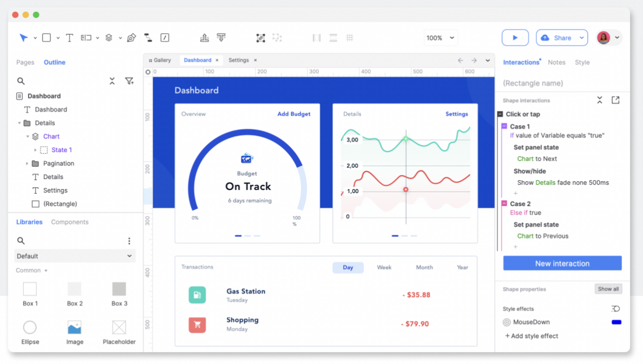This screenshot has width=643, height=364.
Task: Collapse all outline items icon
Action: (x=112, y=81)
